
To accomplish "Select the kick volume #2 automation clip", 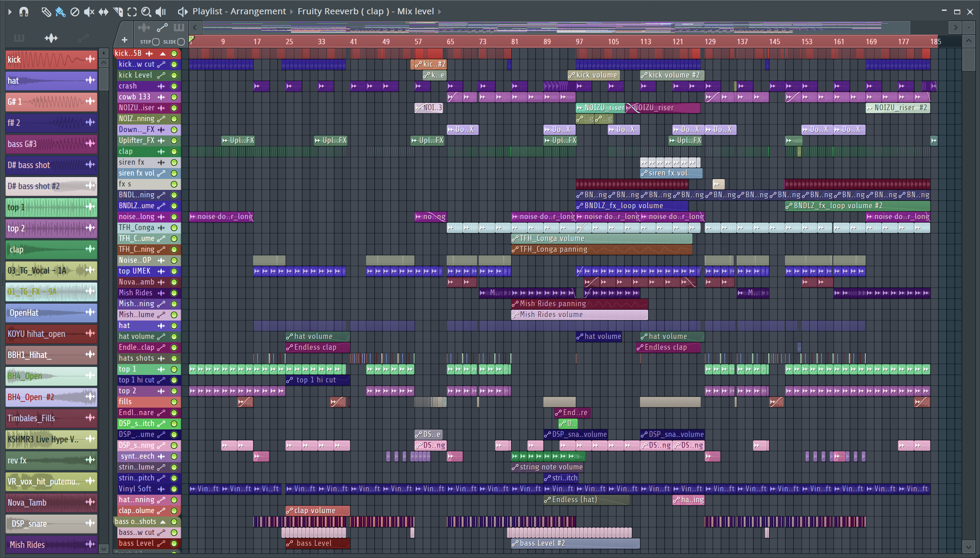I will [672, 75].
